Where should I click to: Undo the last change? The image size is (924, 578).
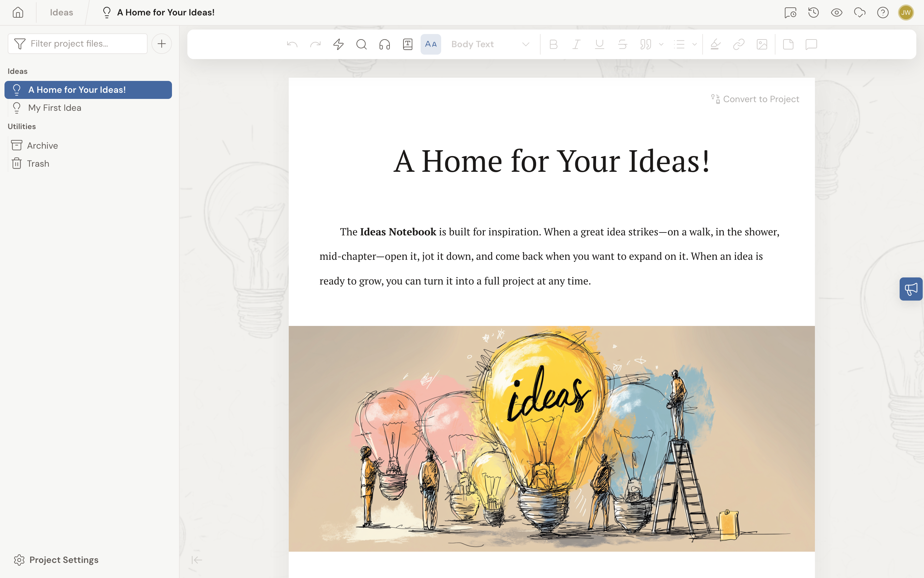(x=292, y=44)
